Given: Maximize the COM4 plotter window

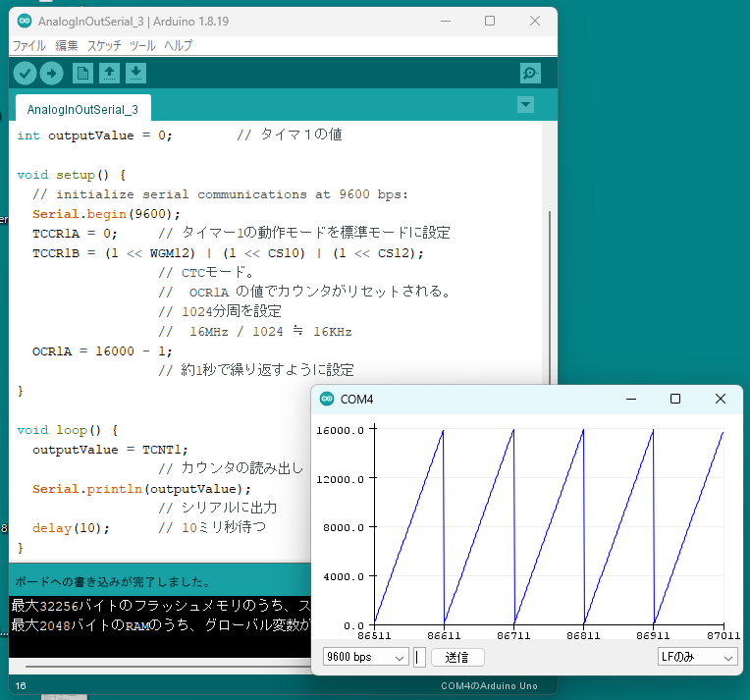Looking at the screenshot, I should pos(675,400).
